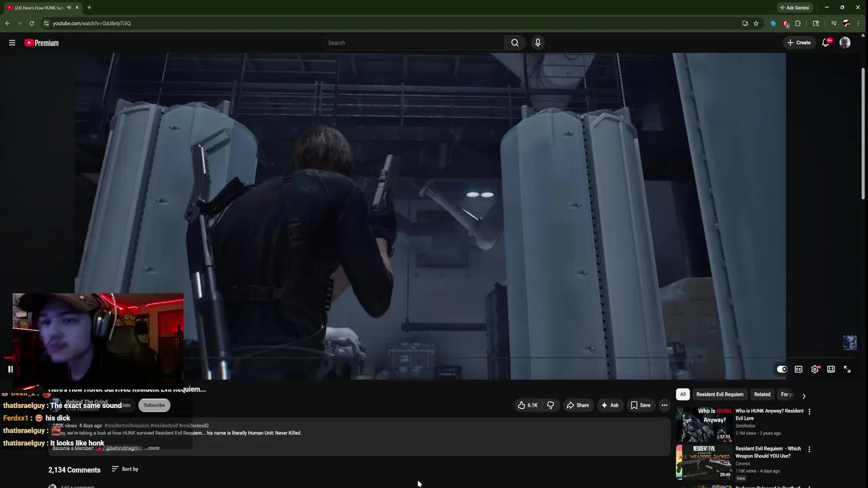Select the Related filter chip
868x488 pixels.
[762, 394]
